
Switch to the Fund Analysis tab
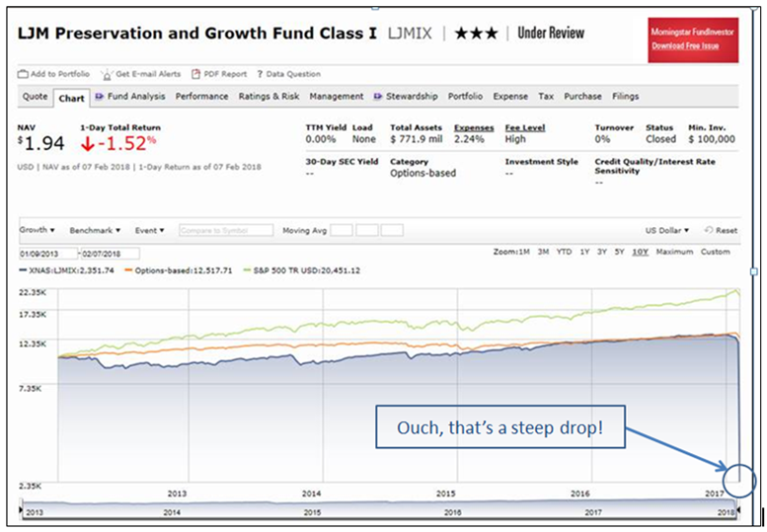[136, 97]
